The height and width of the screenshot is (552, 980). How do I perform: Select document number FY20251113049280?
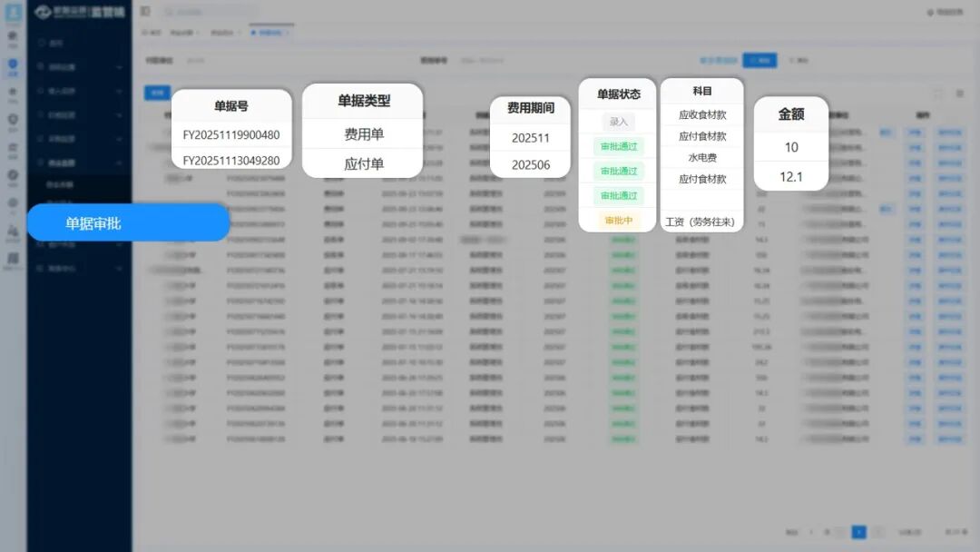tap(231, 160)
